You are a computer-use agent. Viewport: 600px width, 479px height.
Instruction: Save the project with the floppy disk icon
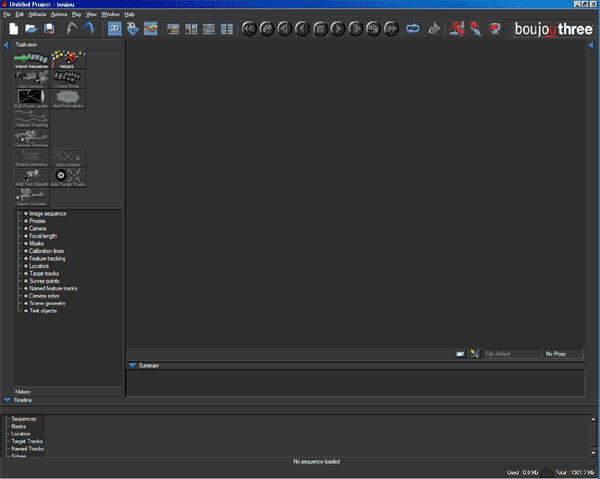coord(49,30)
